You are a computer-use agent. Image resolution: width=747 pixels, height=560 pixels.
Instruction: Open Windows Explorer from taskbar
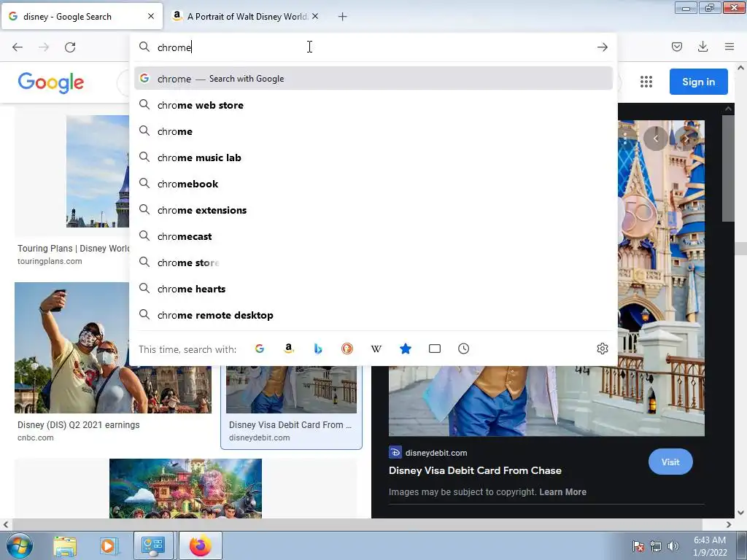point(65,545)
